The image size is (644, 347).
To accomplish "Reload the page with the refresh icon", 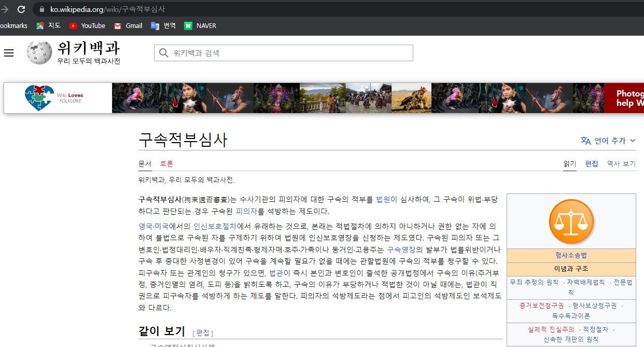I will 21,9.
